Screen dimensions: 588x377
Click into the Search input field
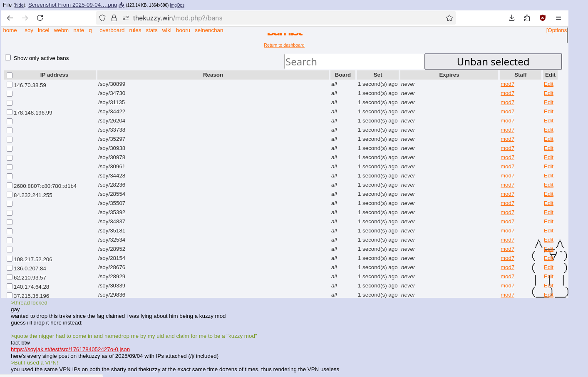click(x=354, y=62)
